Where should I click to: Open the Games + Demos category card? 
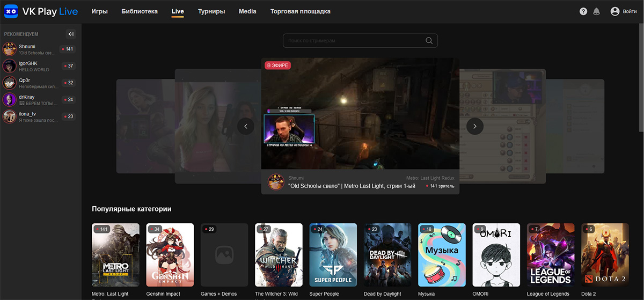pyautogui.click(x=224, y=255)
